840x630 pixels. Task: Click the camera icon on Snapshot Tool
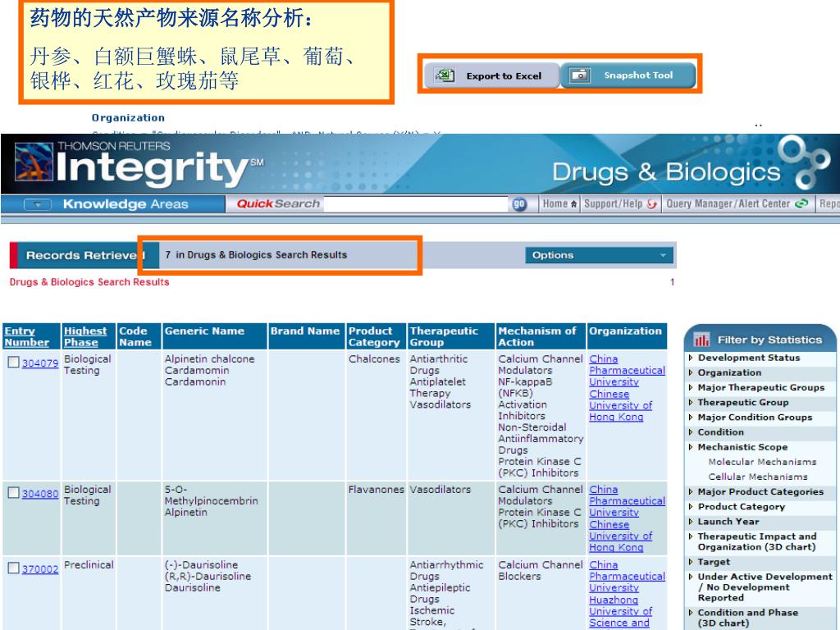click(x=579, y=75)
